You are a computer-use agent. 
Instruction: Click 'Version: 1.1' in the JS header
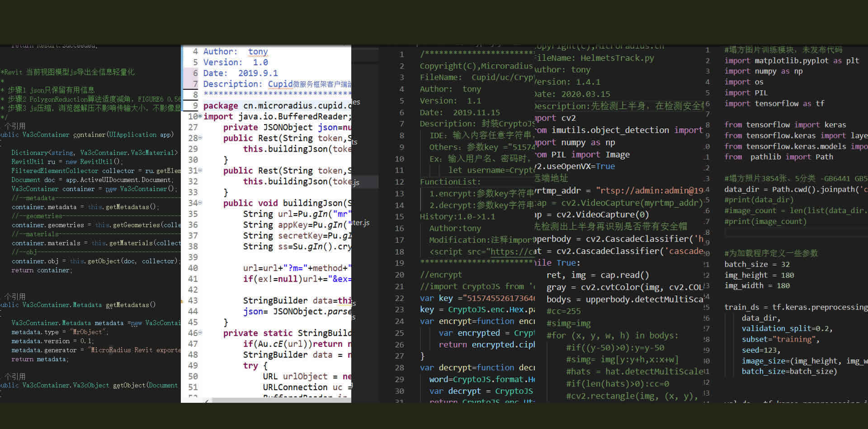click(450, 101)
